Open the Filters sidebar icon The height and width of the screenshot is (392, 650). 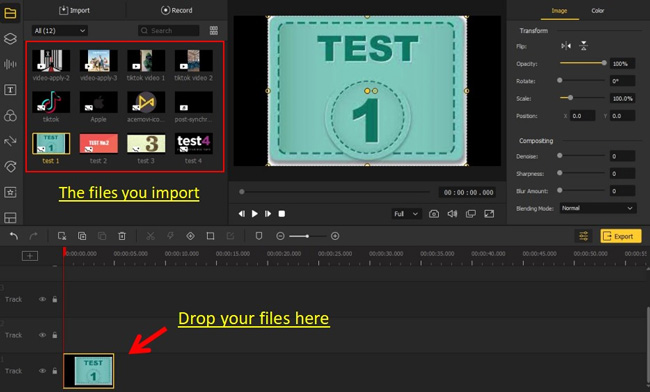[x=10, y=115]
